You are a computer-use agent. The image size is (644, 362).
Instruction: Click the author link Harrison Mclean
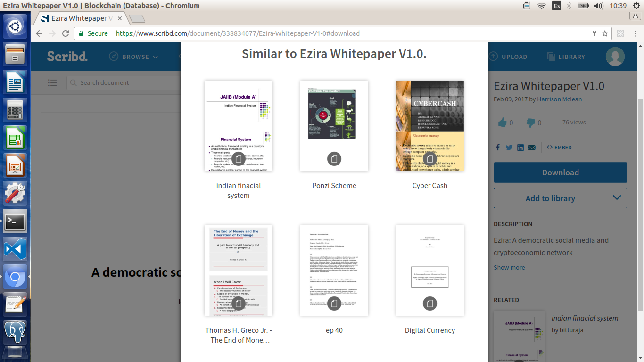(560, 99)
